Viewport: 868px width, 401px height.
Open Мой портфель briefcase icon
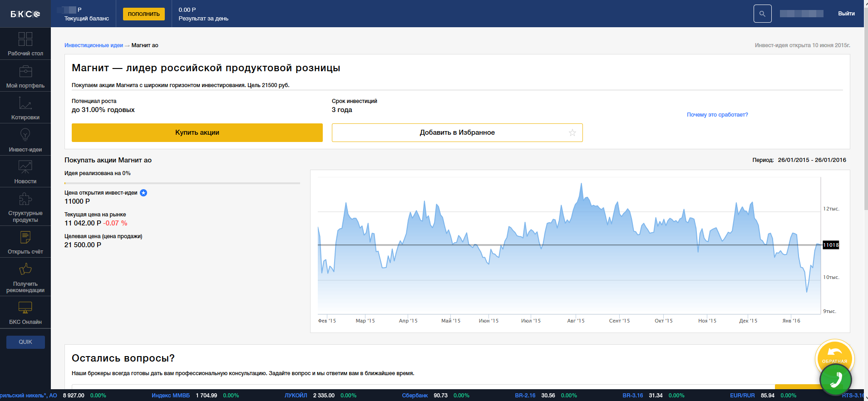(25, 71)
